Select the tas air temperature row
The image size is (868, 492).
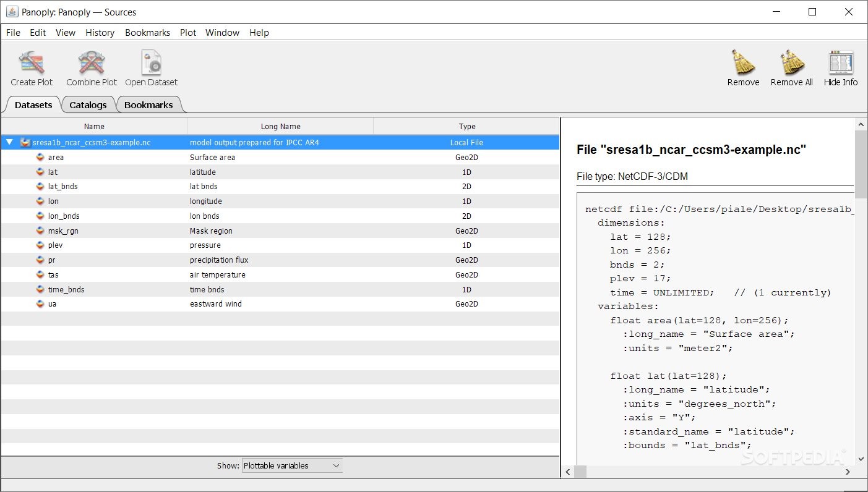[x=280, y=275]
